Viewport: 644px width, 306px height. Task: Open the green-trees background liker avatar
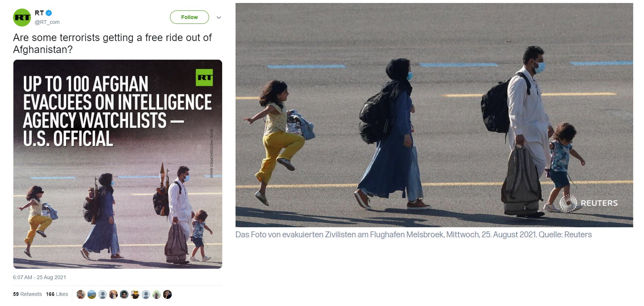click(157, 294)
